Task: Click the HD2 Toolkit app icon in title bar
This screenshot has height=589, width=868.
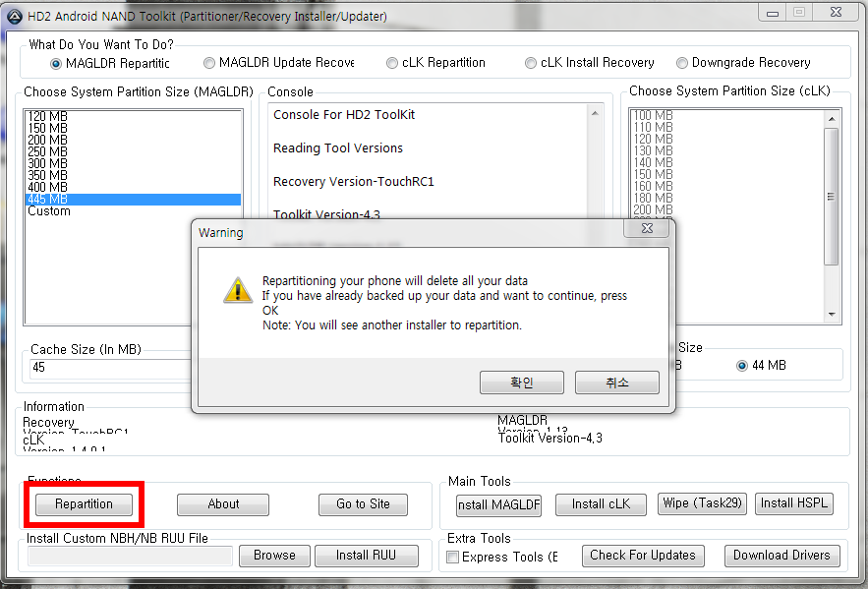Action: pyautogui.click(x=15, y=16)
